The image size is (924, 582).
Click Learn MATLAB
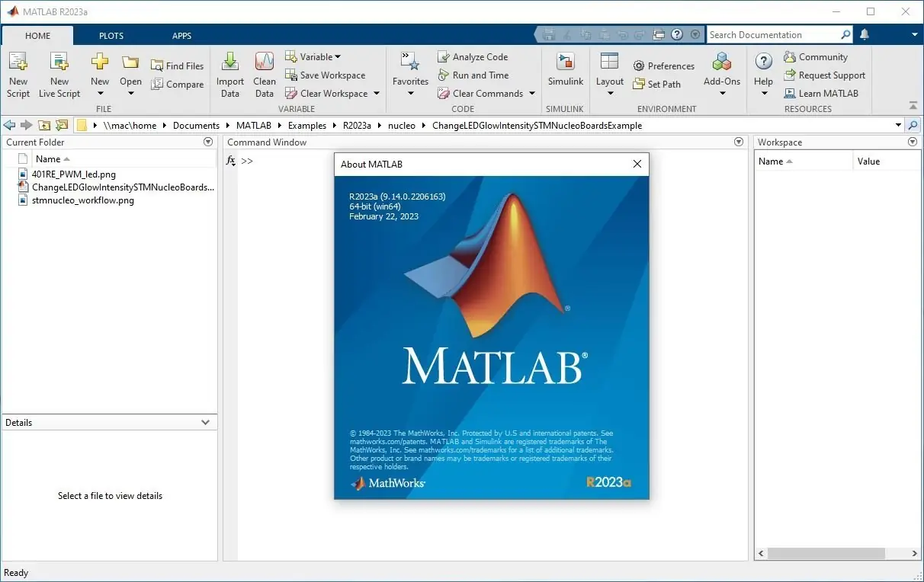pos(821,94)
